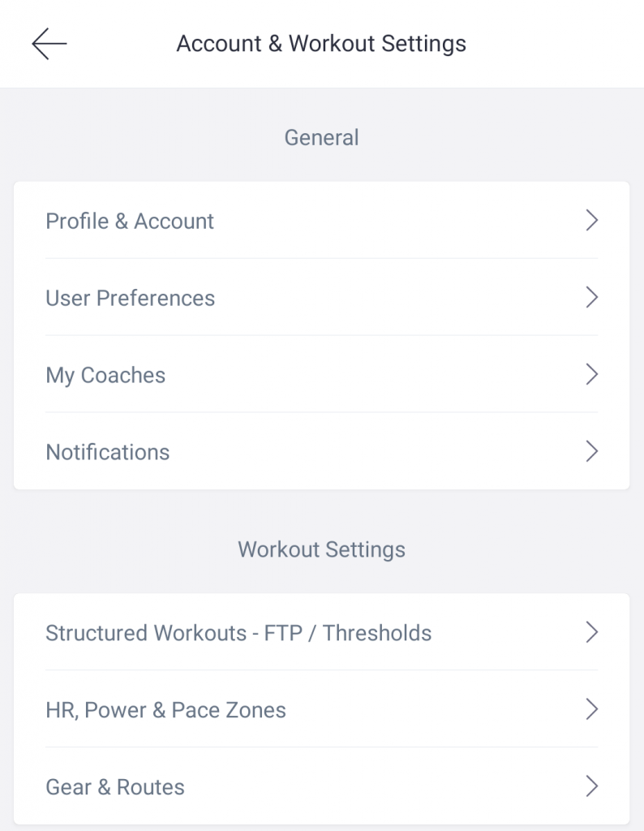The height and width of the screenshot is (831, 644).
Task: Tap the Gear & Routes chevron arrow
Action: pyautogui.click(x=591, y=786)
